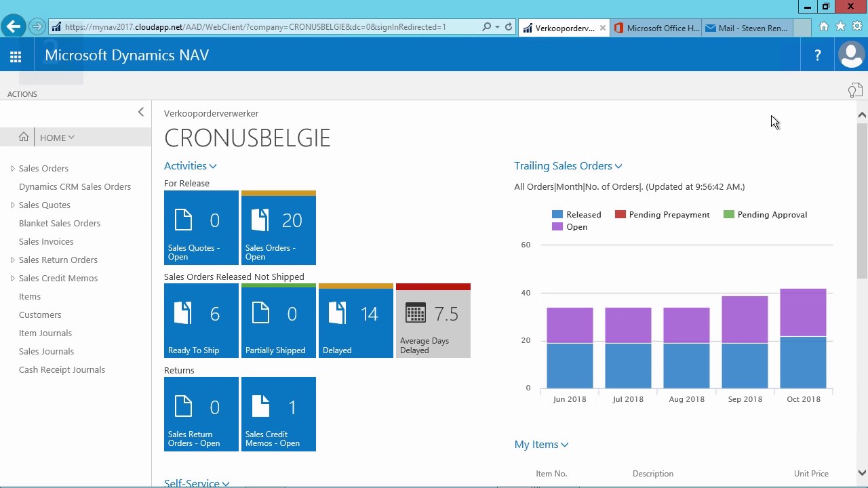Click the Sep 2018 Open purple bar segment
Image resolution: width=868 pixels, height=488 pixels.
click(x=745, y=320)
